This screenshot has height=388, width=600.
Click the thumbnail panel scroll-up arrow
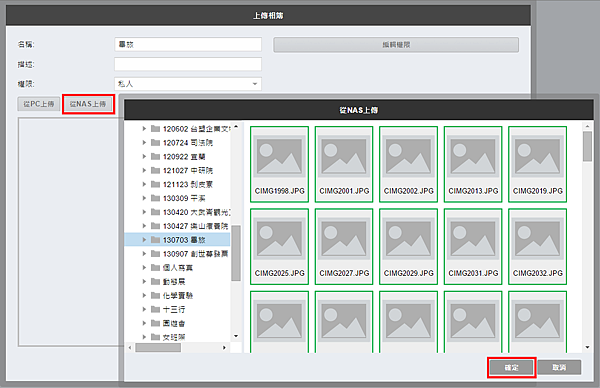point(587,126)
